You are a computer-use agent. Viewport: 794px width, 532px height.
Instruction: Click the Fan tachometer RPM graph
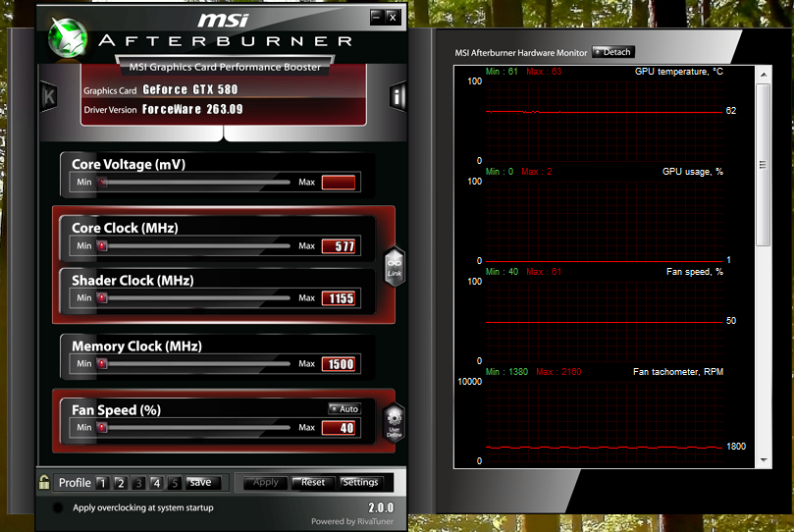pyautogui.click(x=605, y=421)
